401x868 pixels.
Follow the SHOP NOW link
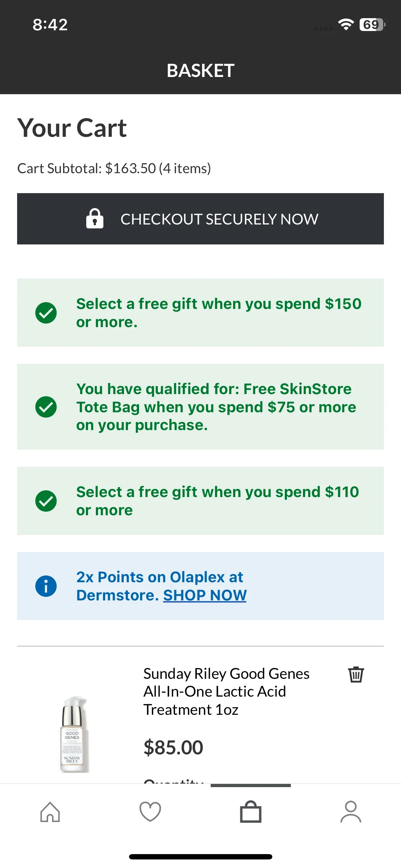click(x=205, y=595)
